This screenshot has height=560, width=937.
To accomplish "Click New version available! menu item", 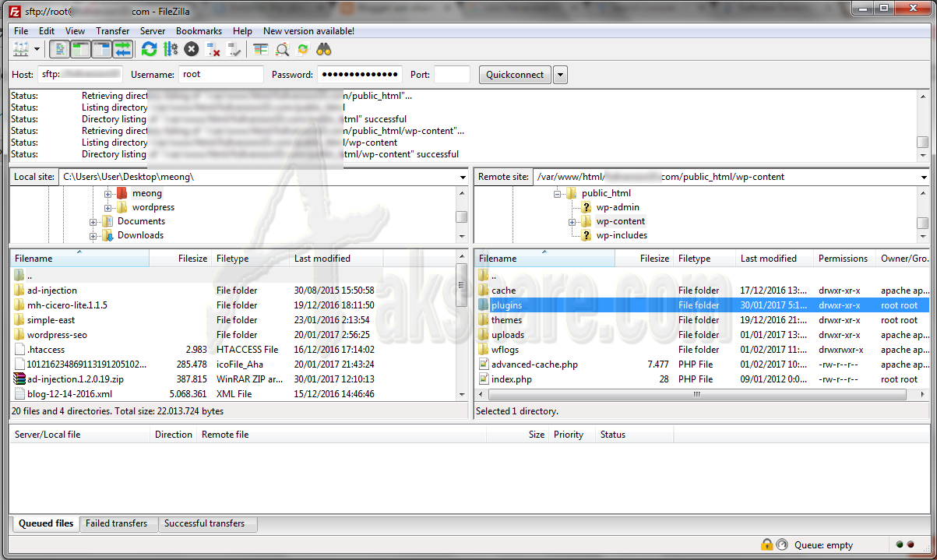I will point(308,31).
